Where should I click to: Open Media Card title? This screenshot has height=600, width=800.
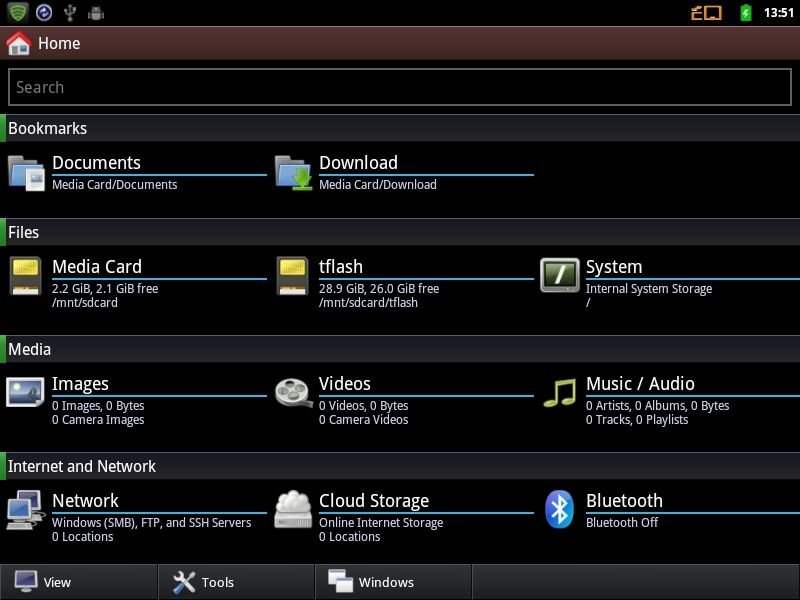click(x=97, y=267)
